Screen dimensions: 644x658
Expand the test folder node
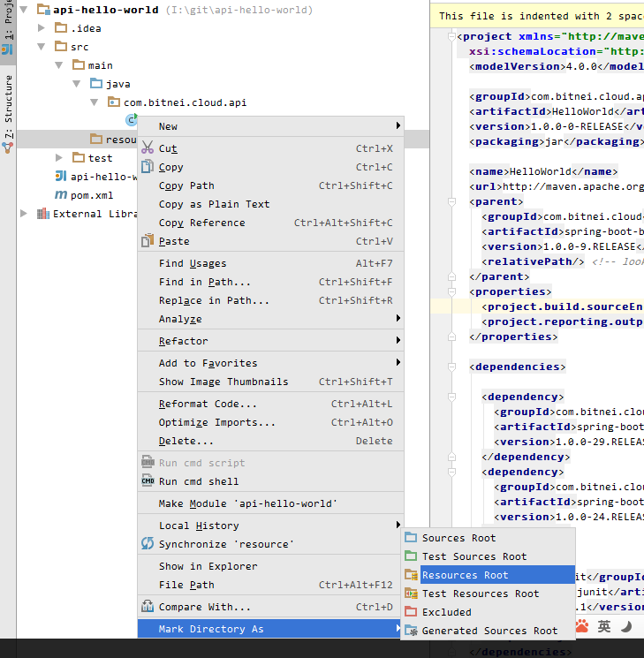[59, 158]
